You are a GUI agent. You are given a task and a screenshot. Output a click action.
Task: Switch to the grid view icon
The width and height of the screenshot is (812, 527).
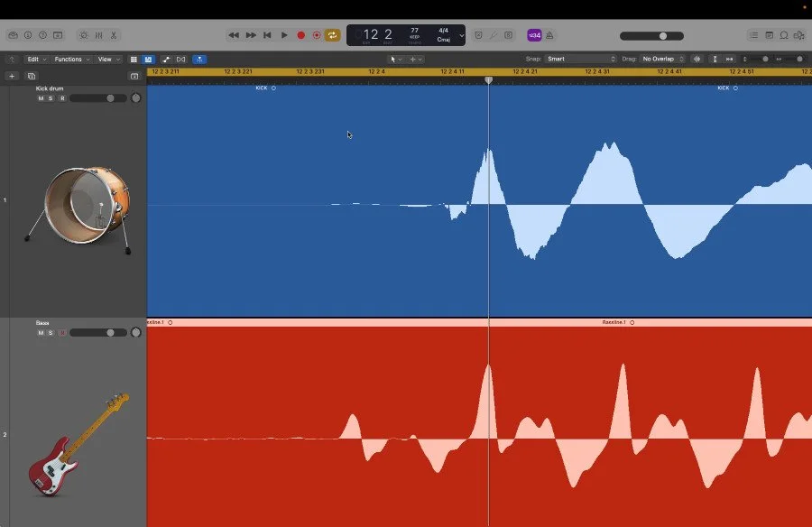[134, 60]
